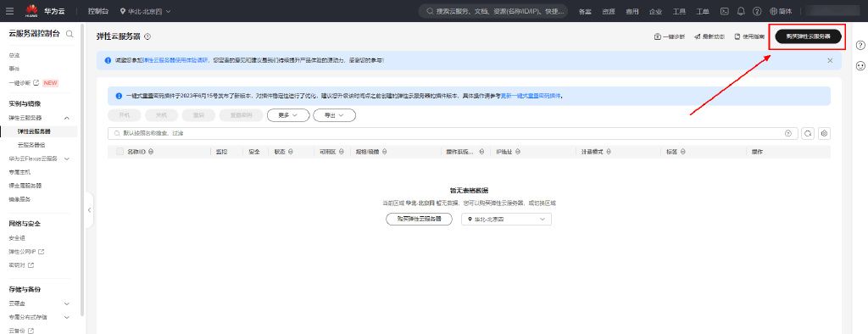This screenshot has width=868, height=334.
Task: Switch language via 简体 globe
Action: coord(781,11)
